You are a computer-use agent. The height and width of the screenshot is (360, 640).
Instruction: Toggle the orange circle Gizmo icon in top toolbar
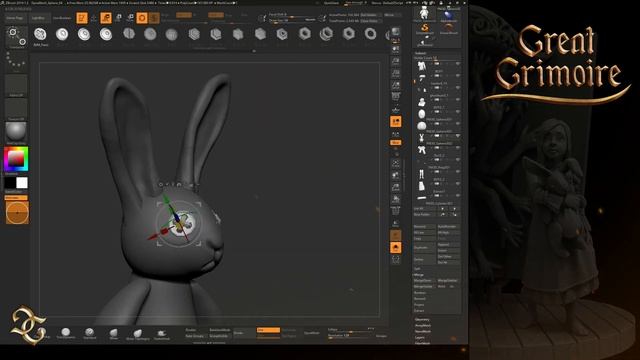[x=142, y=18]
